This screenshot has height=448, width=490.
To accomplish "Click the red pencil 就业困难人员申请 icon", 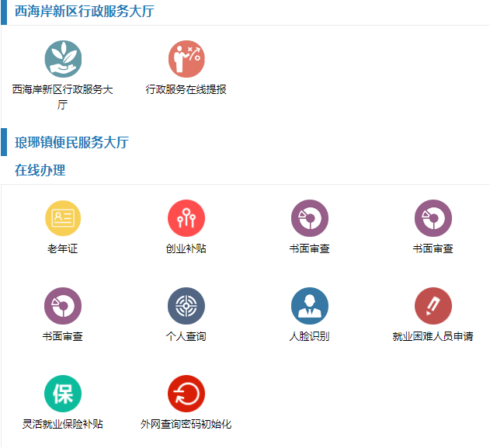I will 433,306.
